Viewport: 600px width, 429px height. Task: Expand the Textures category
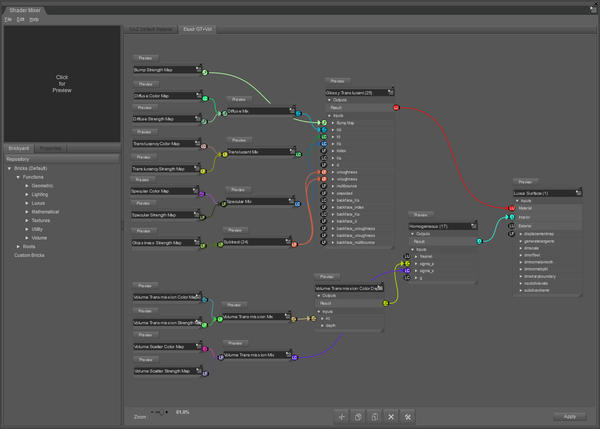coord(27,220)
